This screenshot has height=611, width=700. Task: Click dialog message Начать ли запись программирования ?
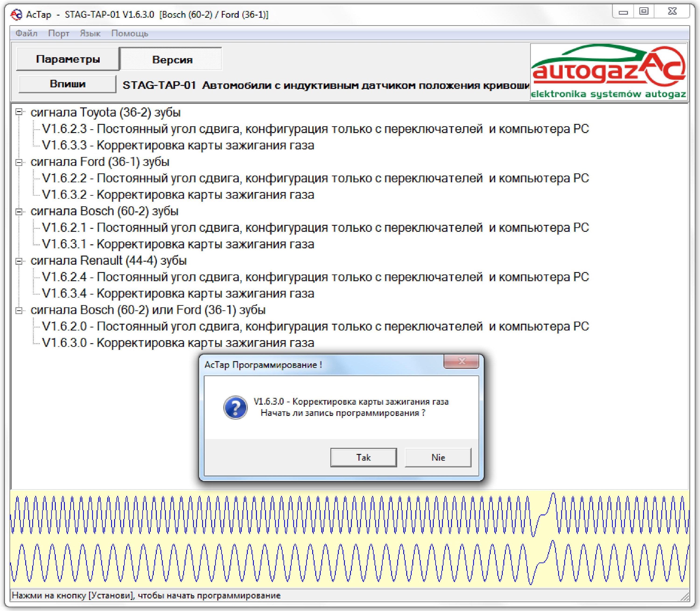(343, 413)
